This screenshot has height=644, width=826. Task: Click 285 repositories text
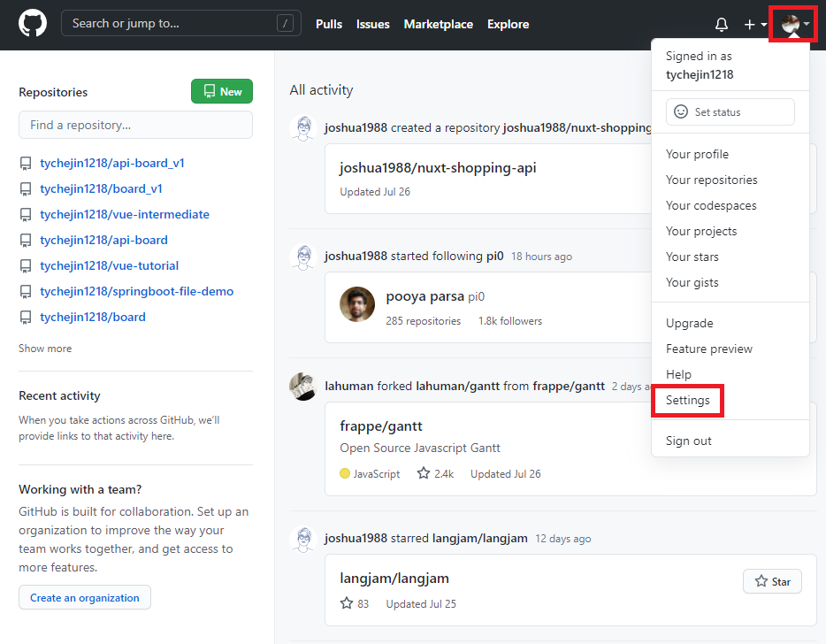423,321
